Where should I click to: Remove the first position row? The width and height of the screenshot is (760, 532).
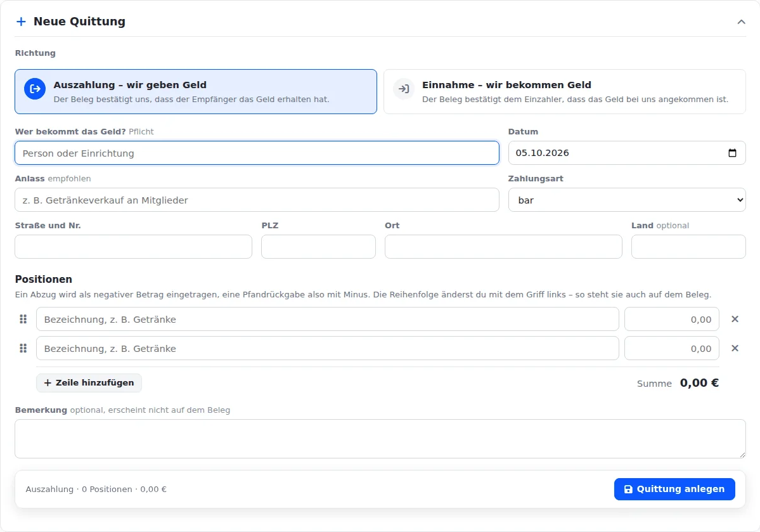(735, 319)
